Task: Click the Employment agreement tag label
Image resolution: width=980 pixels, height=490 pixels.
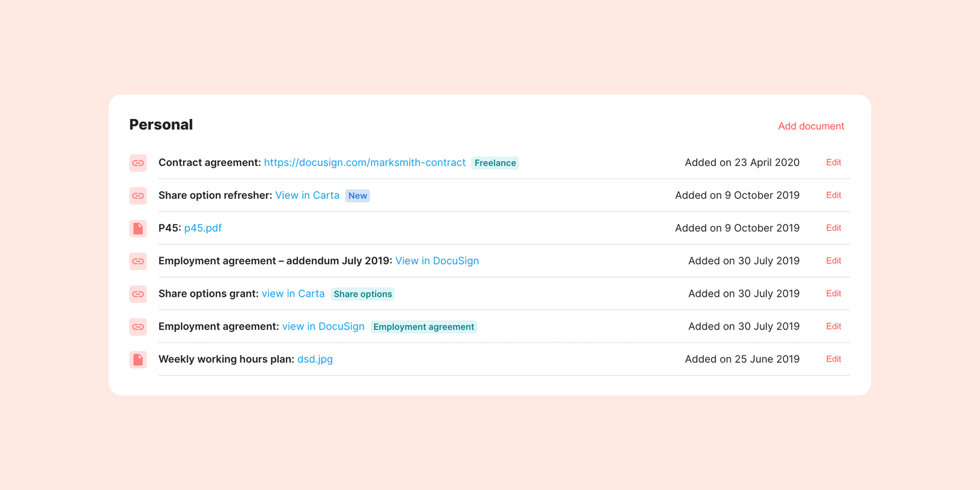Action: 423,327
